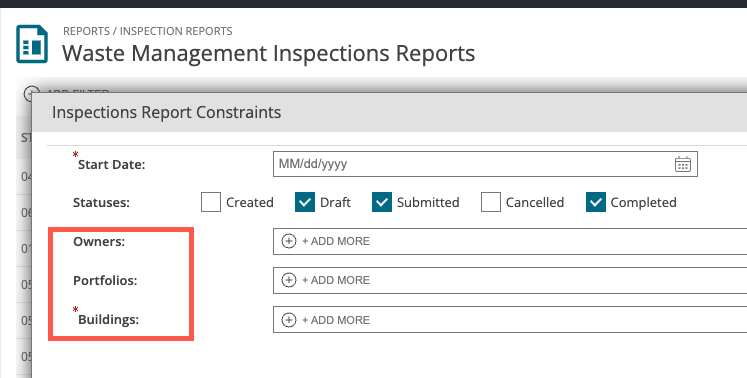This screenshot has width=747, height=378.
Task: Uncheck the Submitted status checkbox
Action: (x=382, y=202)
